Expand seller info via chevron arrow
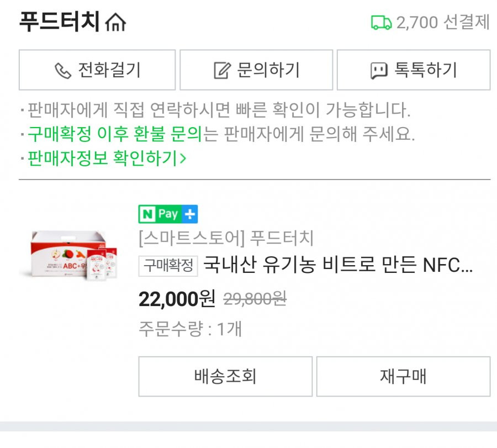Image resolution: width=497 pixels, height=448 pixels. [183, 158]
